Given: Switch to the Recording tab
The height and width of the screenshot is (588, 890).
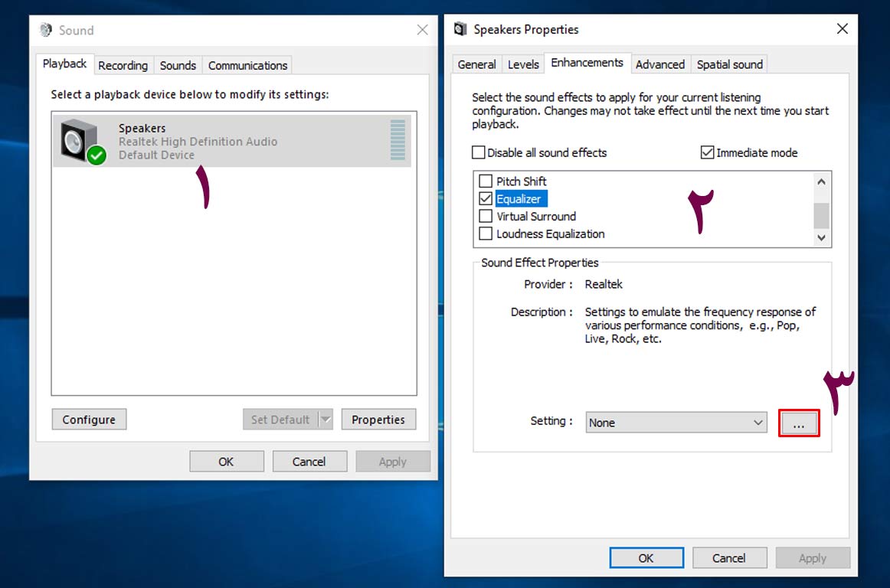Looking at the screenshot, I should tap(123, 66).
